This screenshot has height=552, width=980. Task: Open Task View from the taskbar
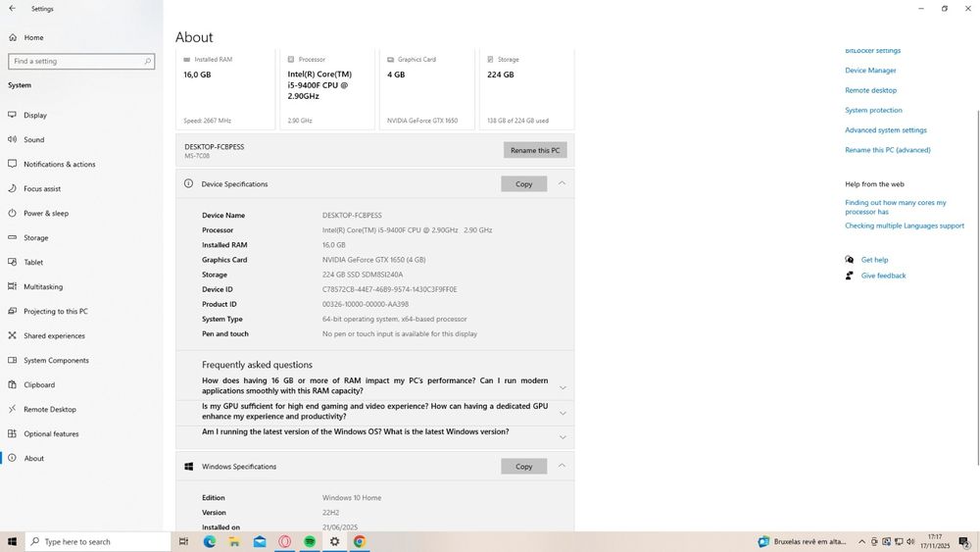tap(183, 541)
